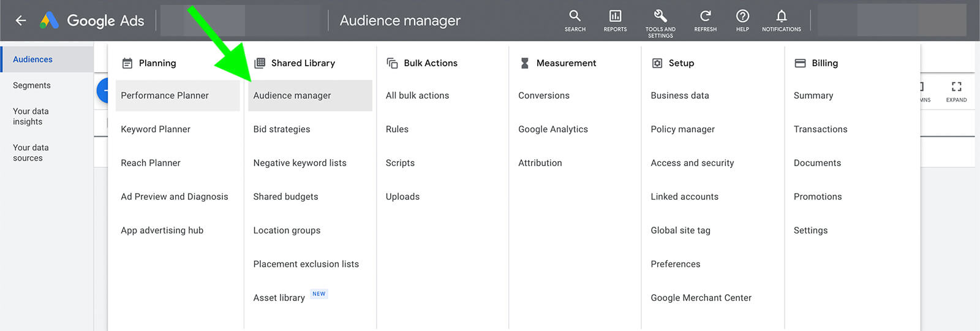Click the Planning column heading
The width and height of the screenshot is (980, 331).
pyautogui.click(x=157, y=63)
